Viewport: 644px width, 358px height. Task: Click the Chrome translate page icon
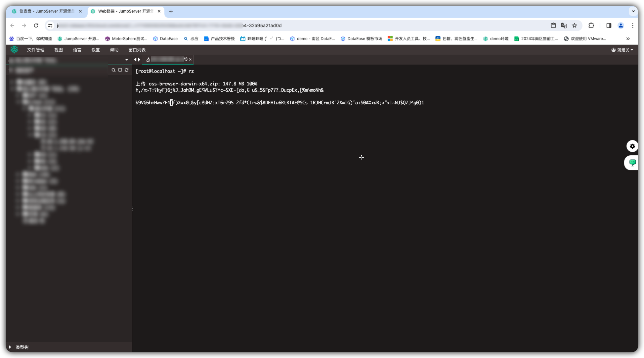pyautogui.click(x=564, y=26)
